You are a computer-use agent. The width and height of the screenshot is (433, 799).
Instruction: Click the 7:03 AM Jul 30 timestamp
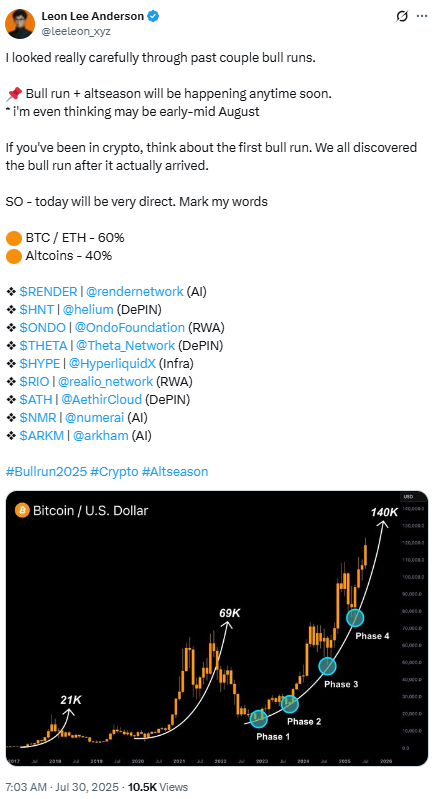click(62, 787)
